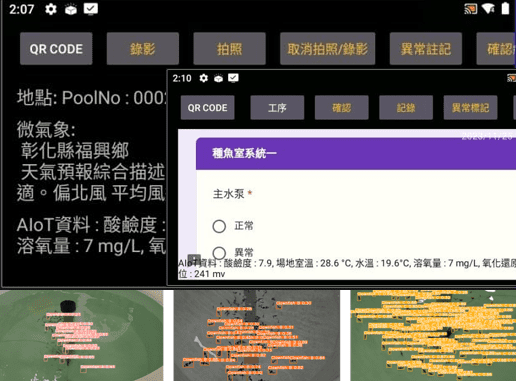Start recording with 錄影 button
516x381 pixels.
pyautogui.click(x=143, y=49)
